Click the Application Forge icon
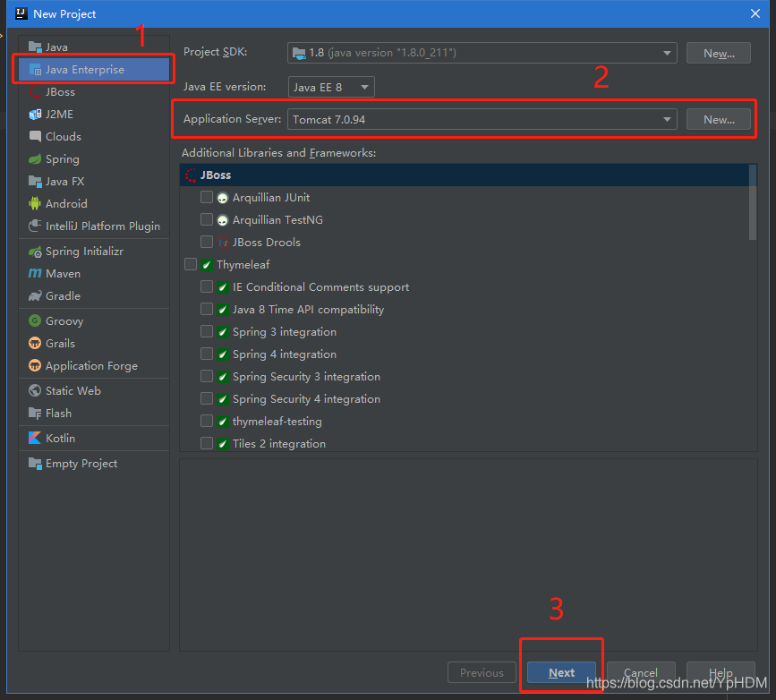 (35, 366)
